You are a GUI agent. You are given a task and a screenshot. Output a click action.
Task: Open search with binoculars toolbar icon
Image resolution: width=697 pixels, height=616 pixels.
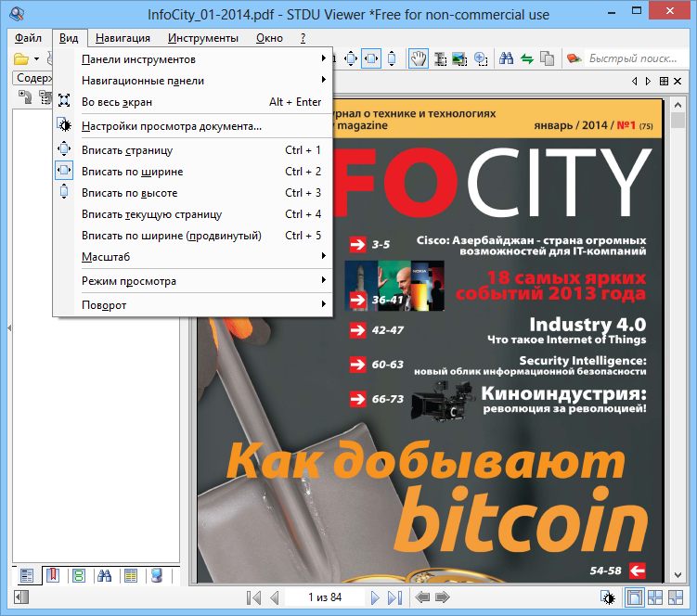tap(506, 58)
